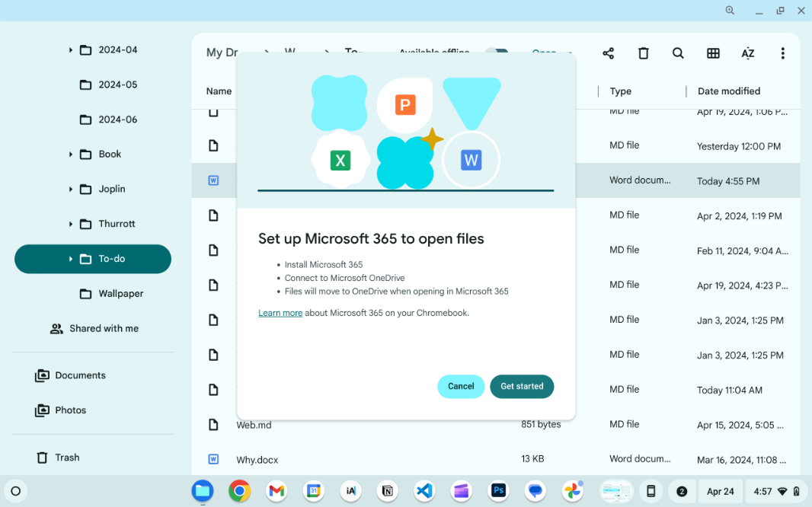Open the three-dot overflow menu

[782, 53]
